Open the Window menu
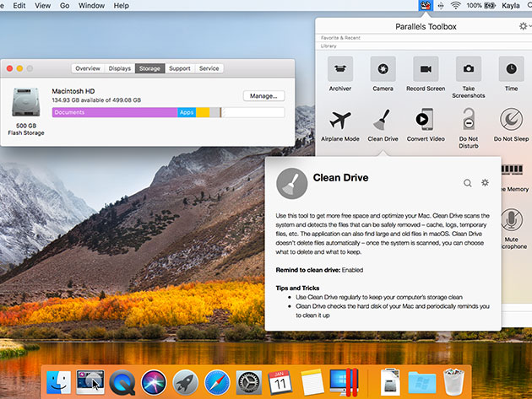The height and width of the screenshot is (399, 532). (x=91, y=6)
